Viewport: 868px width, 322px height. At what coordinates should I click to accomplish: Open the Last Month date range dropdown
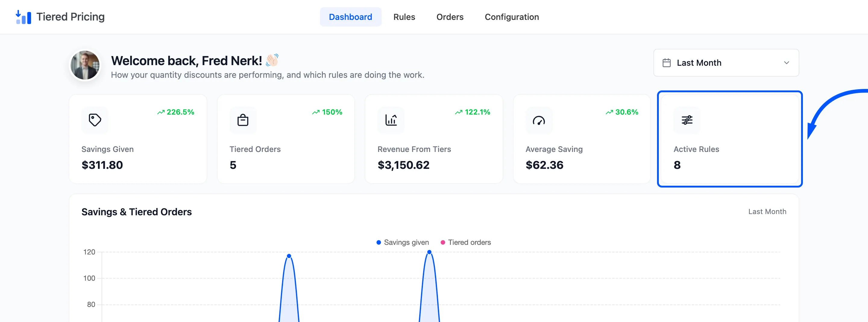[726, 63]
